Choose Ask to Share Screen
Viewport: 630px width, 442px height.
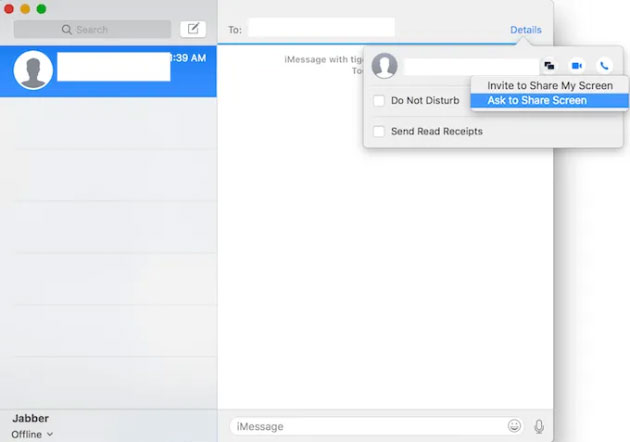click(x=550, y=100)
